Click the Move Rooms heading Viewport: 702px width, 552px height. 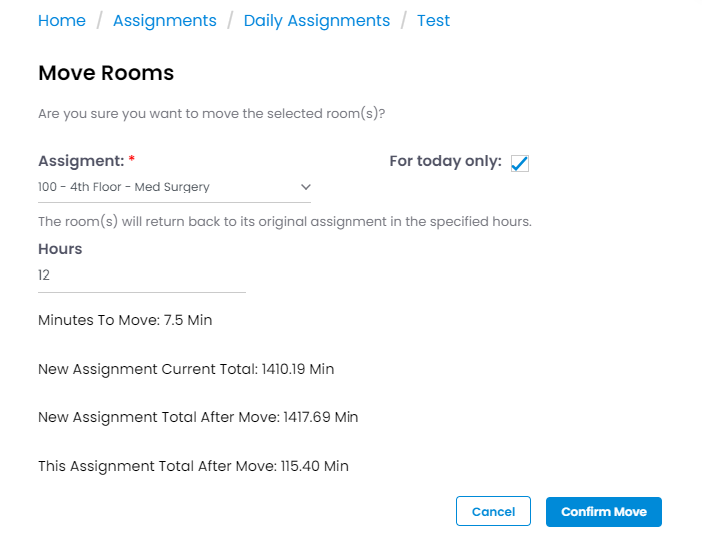click(x=106, y=73)
